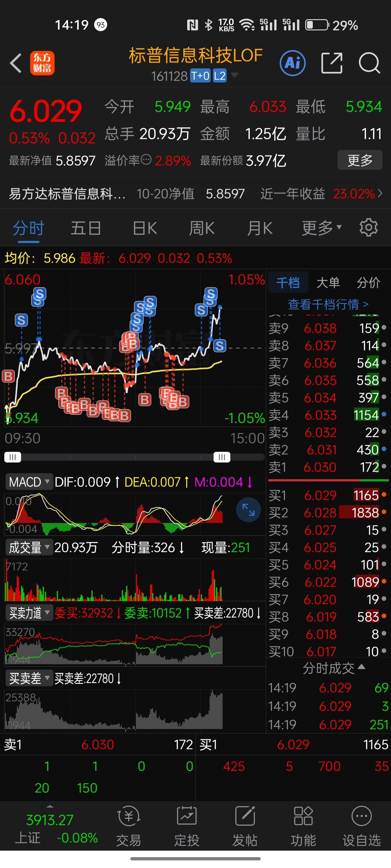Screen dimensions: 391x868
Task: Tap the left time range slider handle
Action: pyautogui.click(x=13, y=457)
